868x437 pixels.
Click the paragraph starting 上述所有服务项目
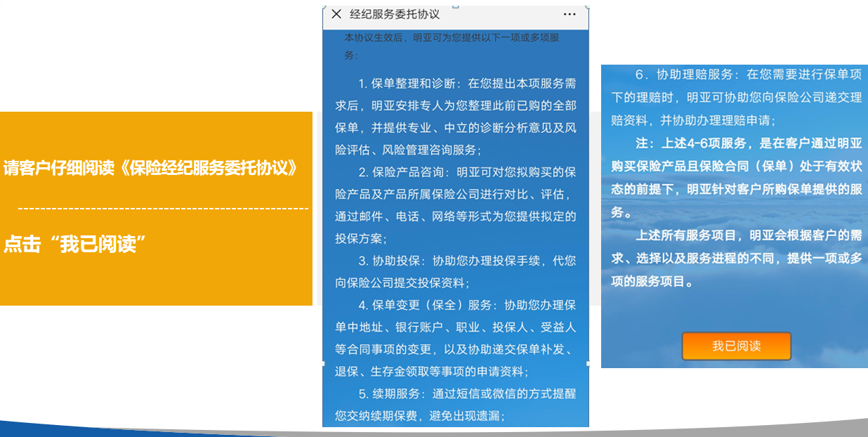tap(736, 258)
